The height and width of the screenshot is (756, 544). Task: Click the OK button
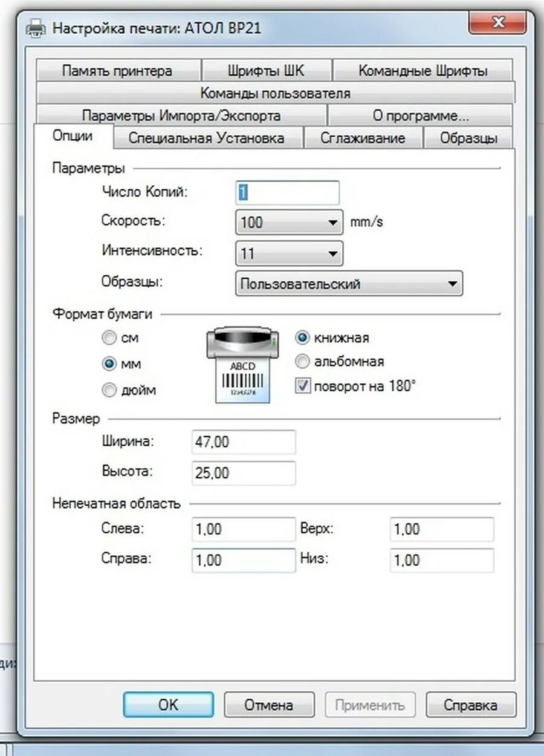tap(168, 705)
